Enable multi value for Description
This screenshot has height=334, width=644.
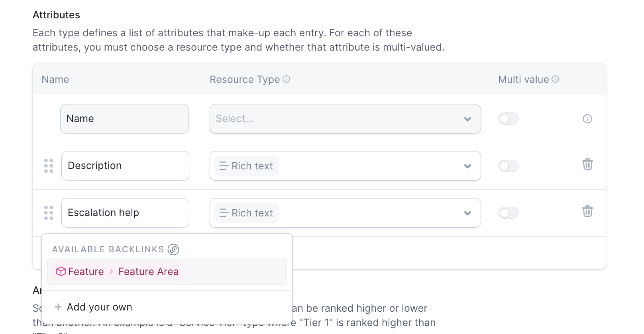point(508,166)
